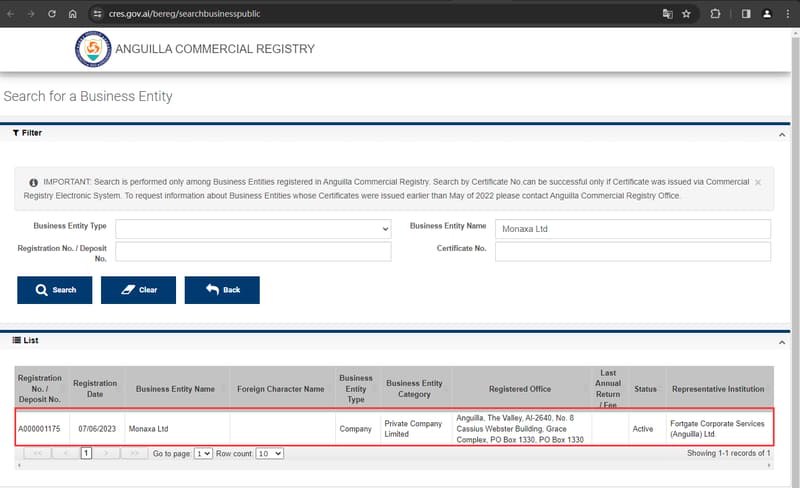Screen dimensions: 800x488
Task: Open the browser home page icon
Action: pyautogui.click(x=72, y=14)
